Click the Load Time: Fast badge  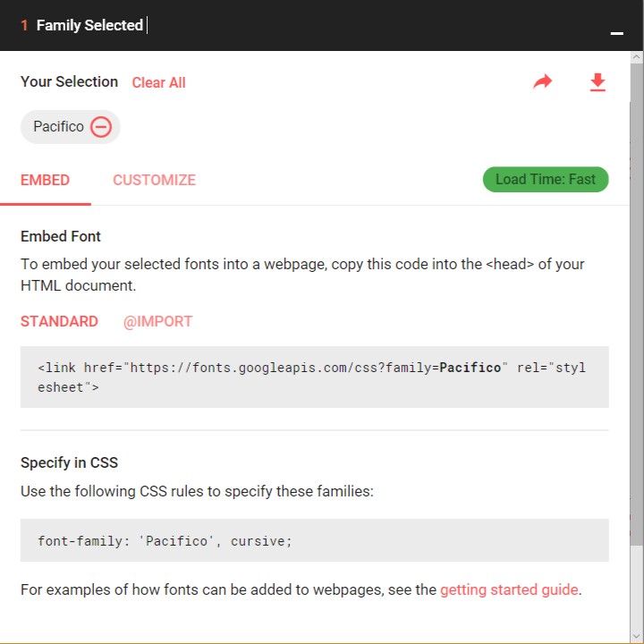(545, 179)
